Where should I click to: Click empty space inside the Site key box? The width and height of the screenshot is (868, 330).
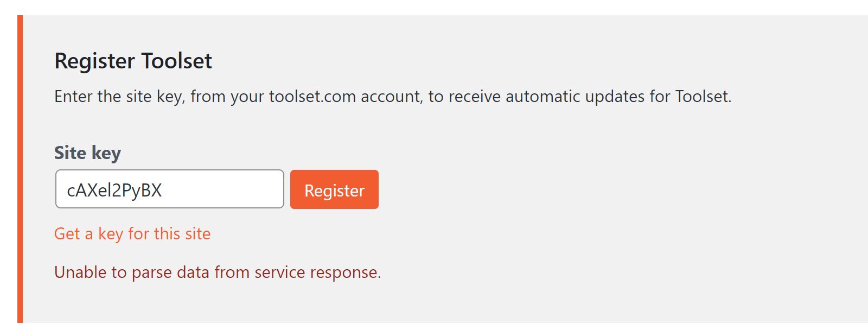[x=228, y=189]
